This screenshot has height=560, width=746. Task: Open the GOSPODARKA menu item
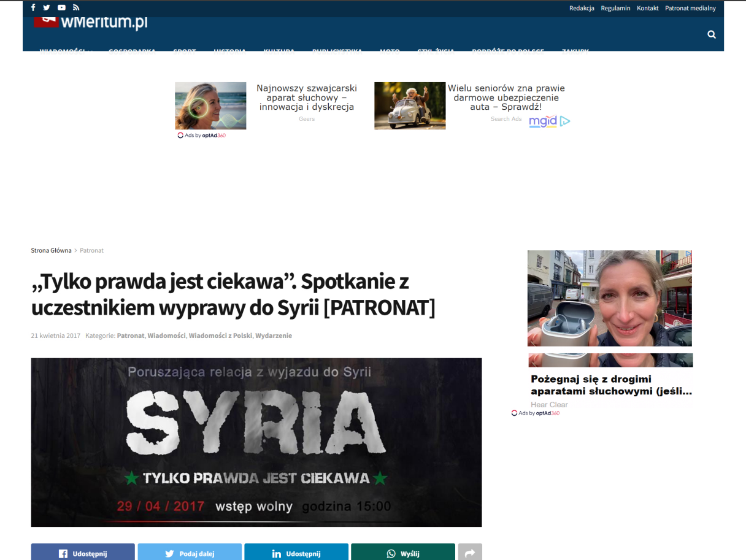[131, 52]
